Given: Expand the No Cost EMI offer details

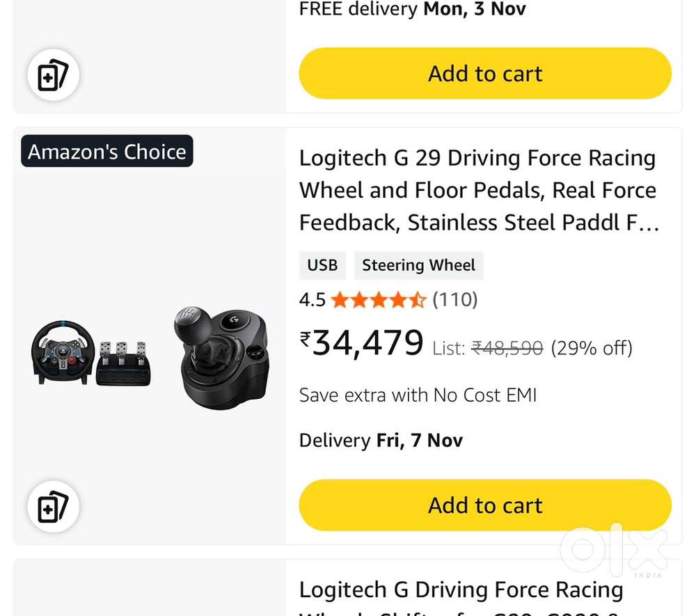Looking at the screenshot, I should pyautogui.click(x=417, y=395).
